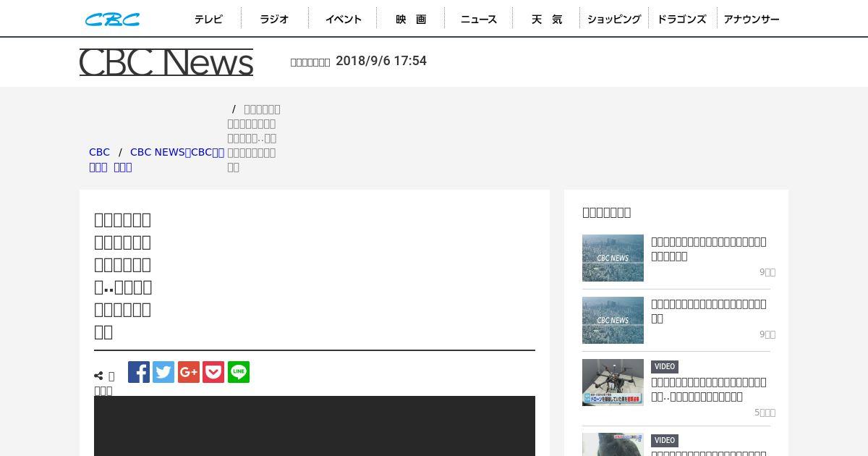Play the article video

point(315,426)
